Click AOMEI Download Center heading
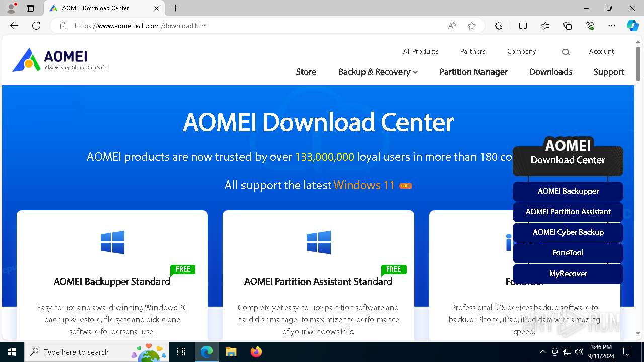The height and width of the screenshot is (362, 644). pos(318,122)
